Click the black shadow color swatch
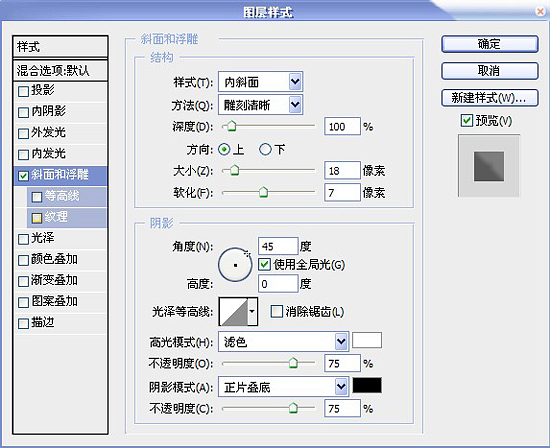550x448 pixels. pos(367,385)
